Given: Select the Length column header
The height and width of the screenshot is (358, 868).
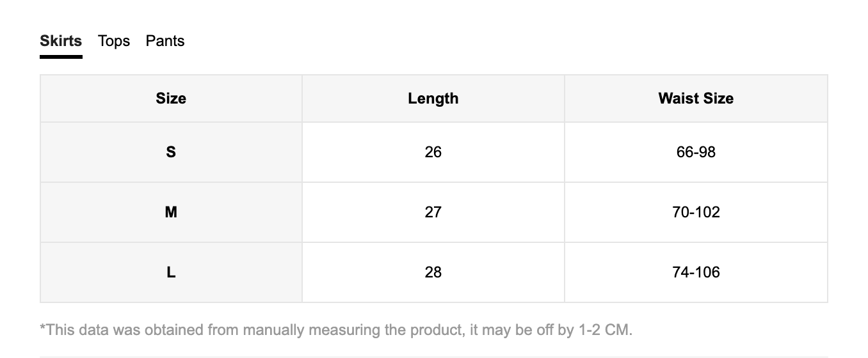Looking at the screenshot, I should [433, 98].
